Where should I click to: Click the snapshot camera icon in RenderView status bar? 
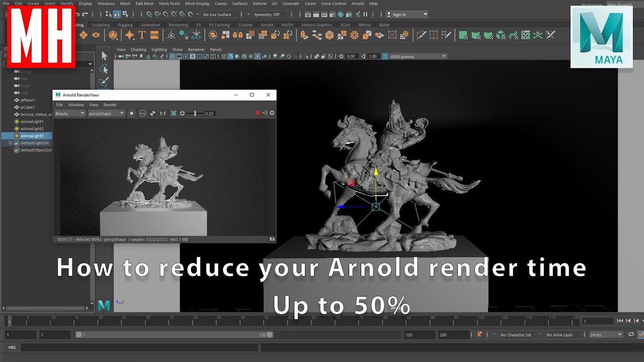point(272,239)
